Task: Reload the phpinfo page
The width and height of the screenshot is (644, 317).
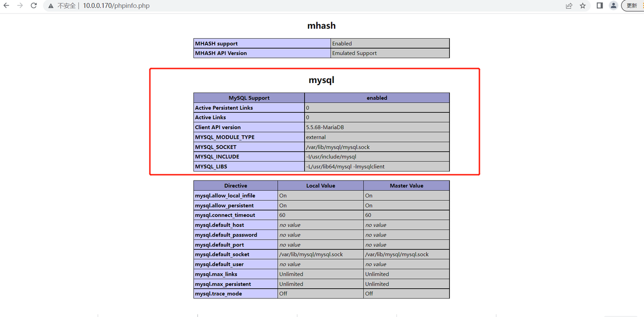Action: (34, 6)
